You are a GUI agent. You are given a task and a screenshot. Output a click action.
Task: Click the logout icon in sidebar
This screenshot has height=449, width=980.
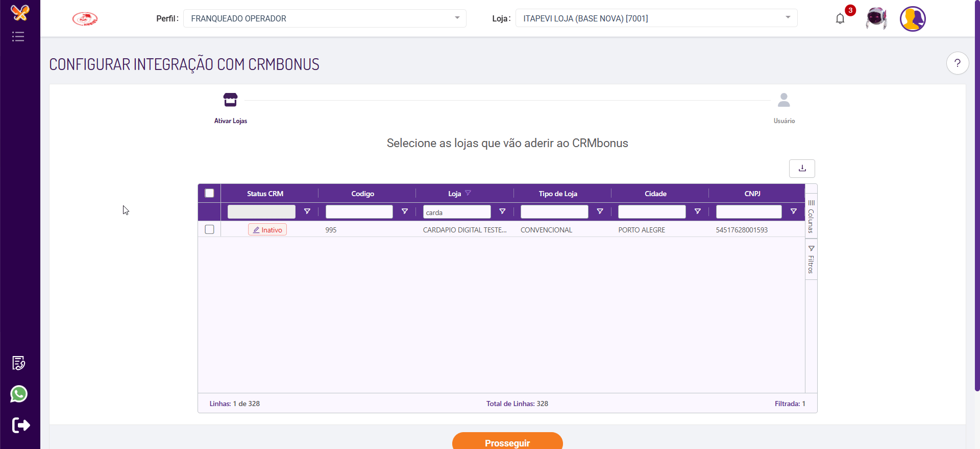[21, 425]
